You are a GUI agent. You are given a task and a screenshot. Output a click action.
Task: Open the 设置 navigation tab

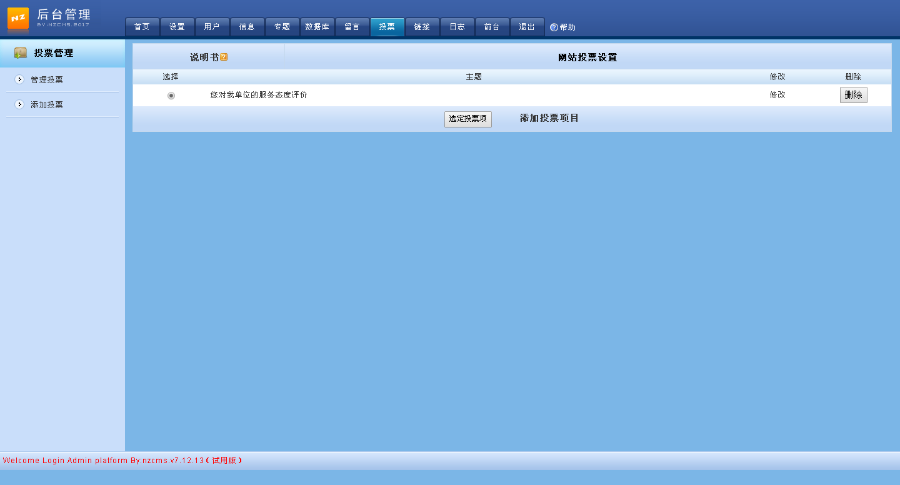(177, 27)
